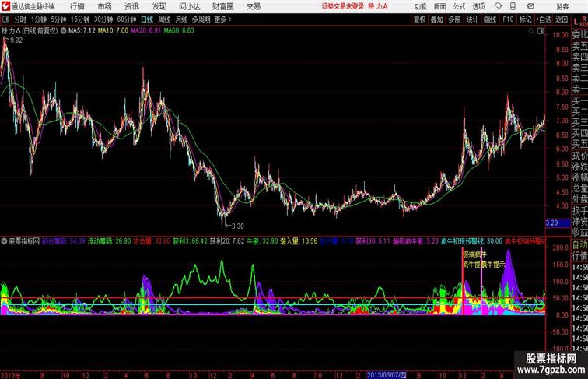The width and height of the screenshot is (588, 379).
Task: Click the MA10: 7.00 value
Action: click(x=113, y=31)
